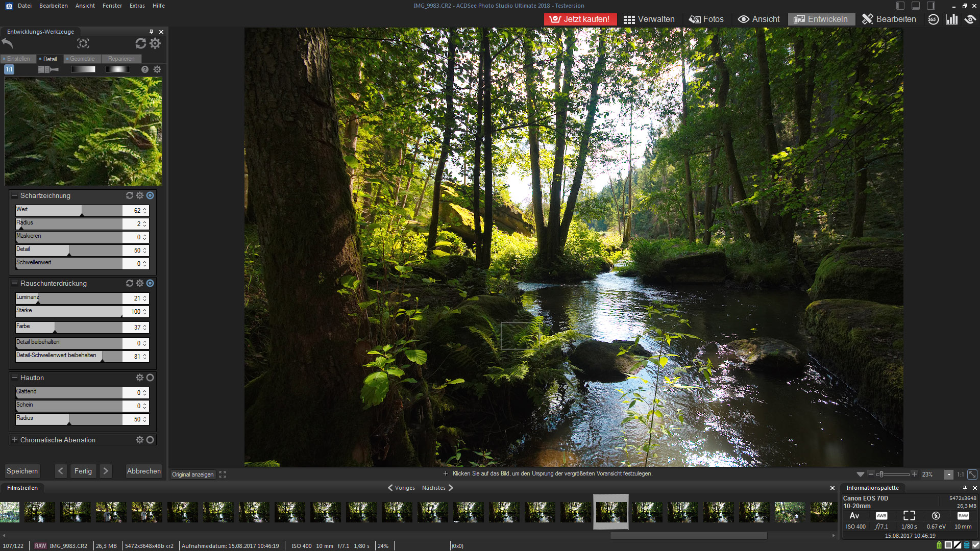980x551 pixels.
Task: Click the camera-aperture develop preset icon
Action: [83, 43]
